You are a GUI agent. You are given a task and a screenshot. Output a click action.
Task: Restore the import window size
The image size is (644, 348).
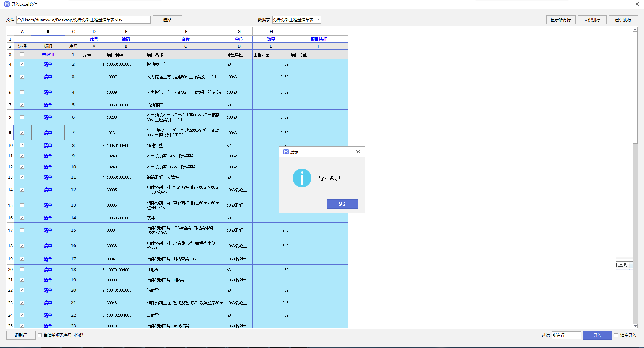[627, 4]
